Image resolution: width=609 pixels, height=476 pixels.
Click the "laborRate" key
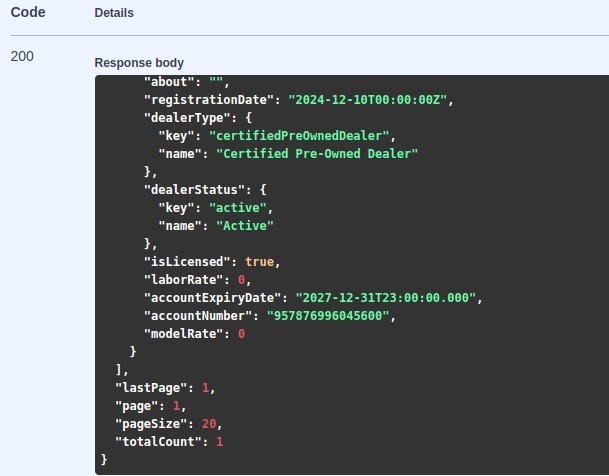[183, 280]
